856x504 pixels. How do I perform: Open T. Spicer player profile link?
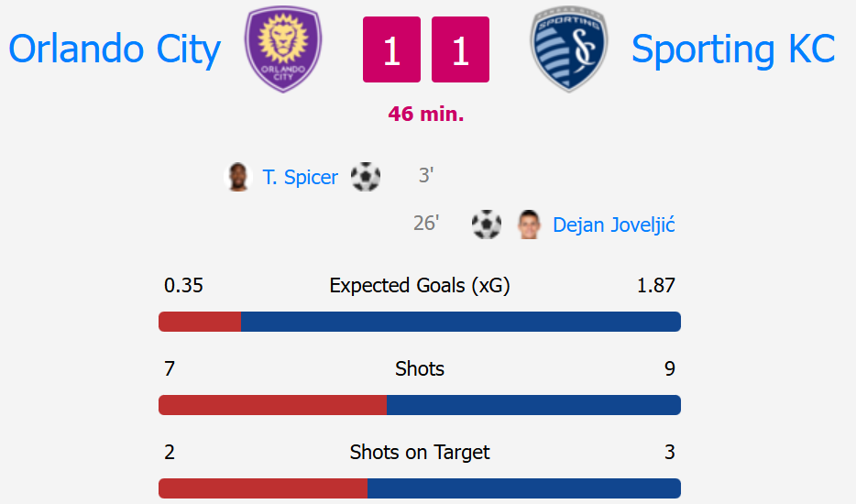(301, 177)
